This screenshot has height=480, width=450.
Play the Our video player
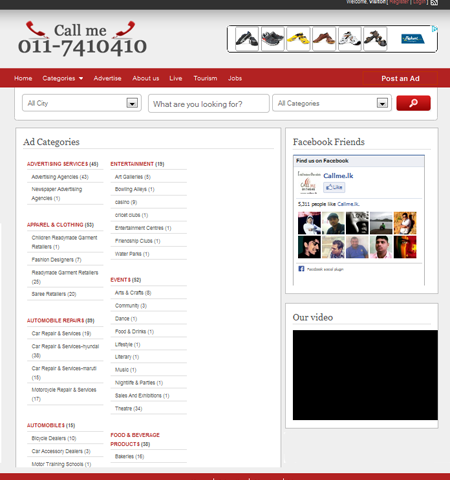(365, 375)
